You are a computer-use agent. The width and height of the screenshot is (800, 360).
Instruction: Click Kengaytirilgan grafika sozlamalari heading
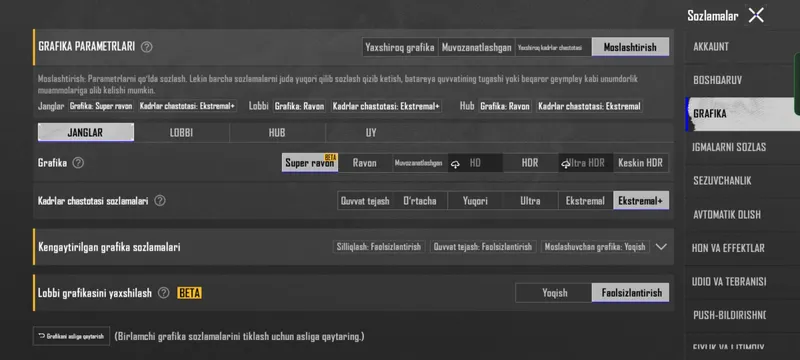tap(109, 247)
